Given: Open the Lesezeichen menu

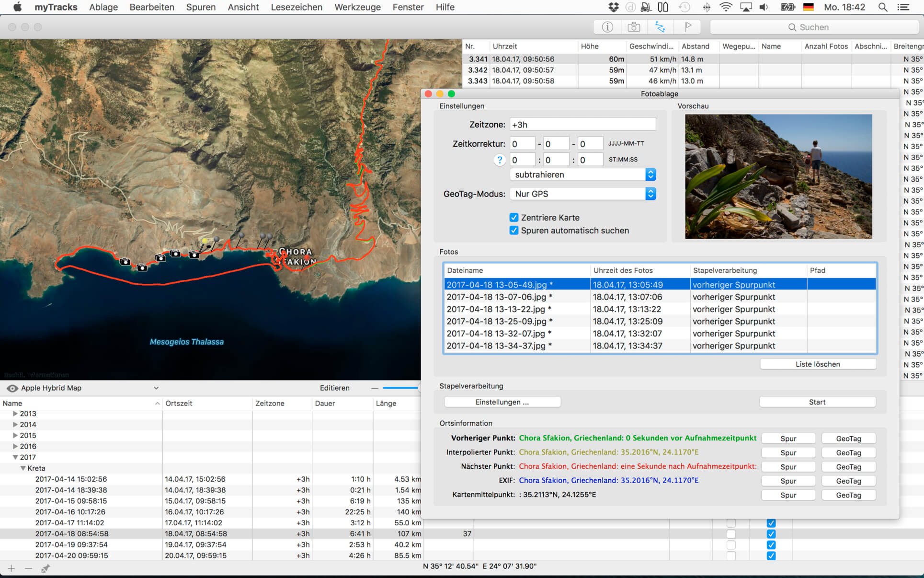Looking at the screenshot, I should coord(297,7).
